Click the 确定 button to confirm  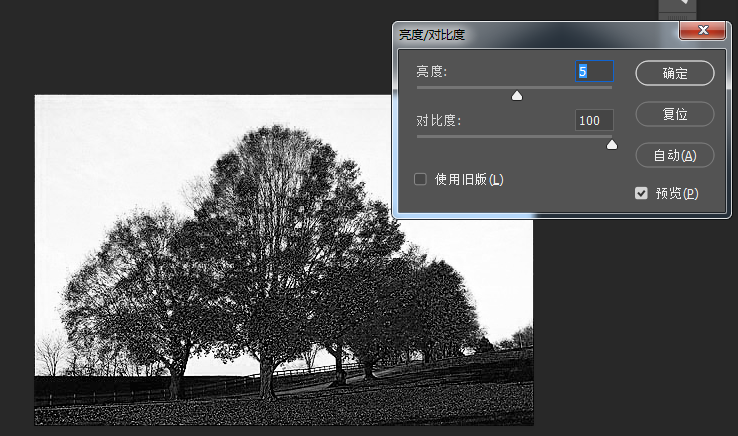(675, 73)
